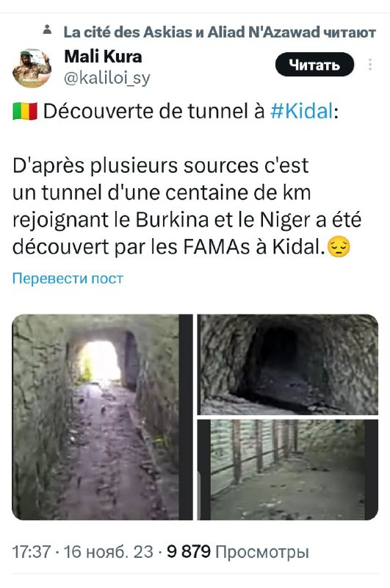Image resolution: width=390 pixels, height=588 pixels.
Task: Open the top-right dark tunnel photo
Action: coord(288,365)
